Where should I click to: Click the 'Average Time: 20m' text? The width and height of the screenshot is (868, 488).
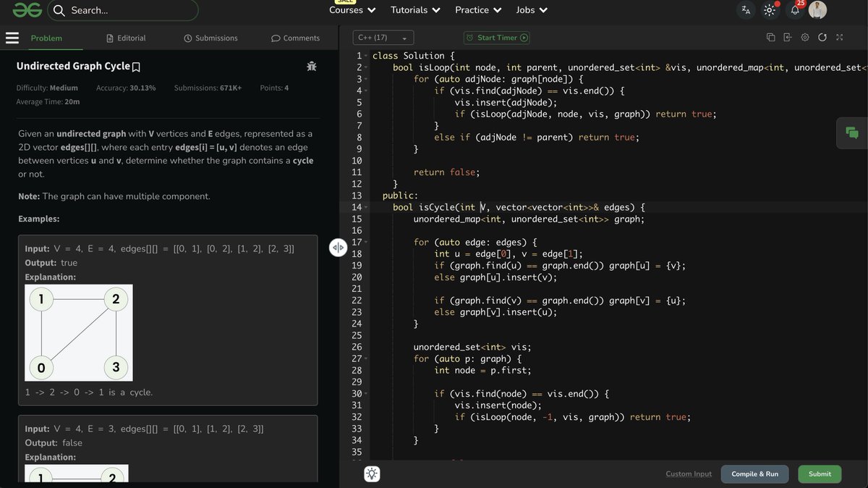tap(48, 102)
